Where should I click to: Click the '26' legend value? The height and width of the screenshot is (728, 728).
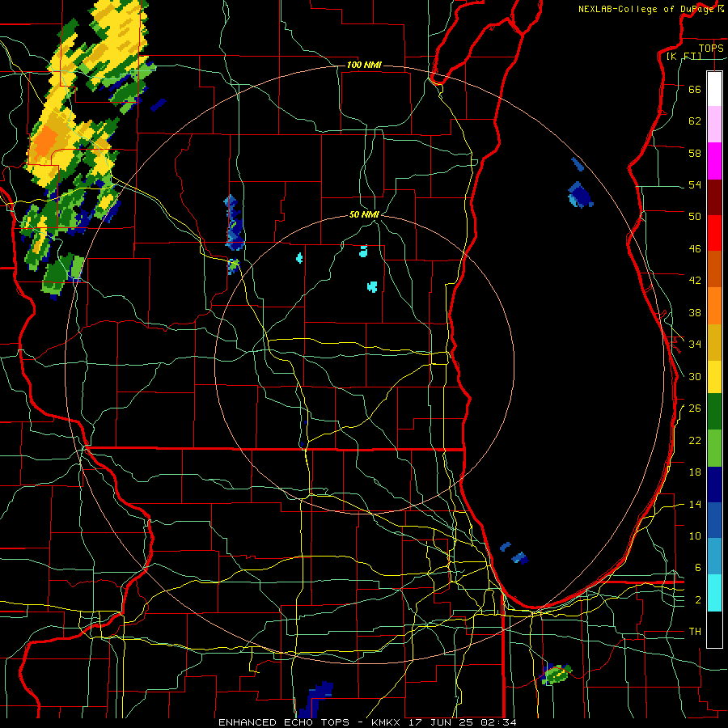tap(695, 408)
